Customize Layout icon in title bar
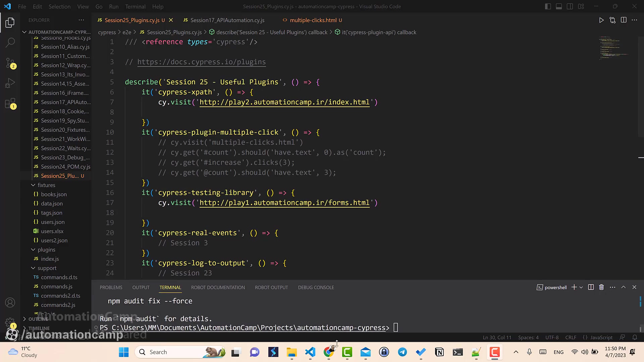Screen dimensions: 644x362 (x=581, y=6)
